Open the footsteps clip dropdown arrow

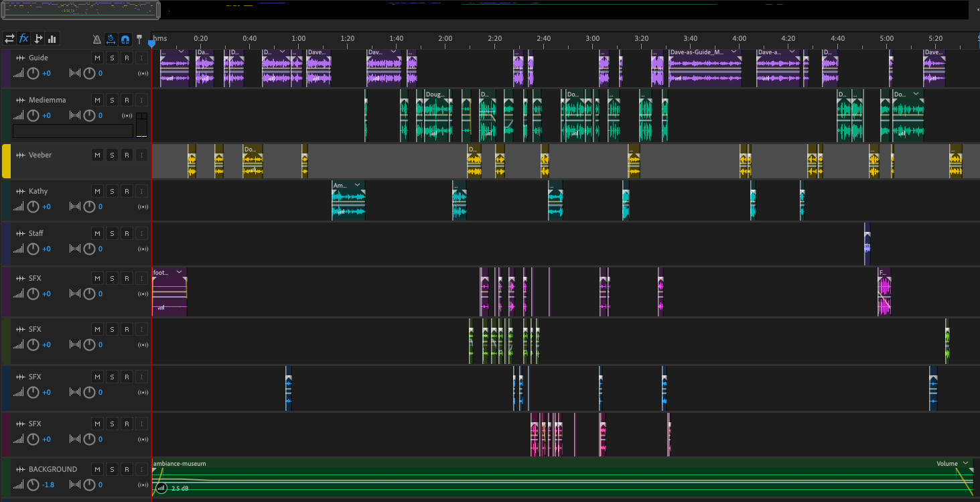(180, 272)
